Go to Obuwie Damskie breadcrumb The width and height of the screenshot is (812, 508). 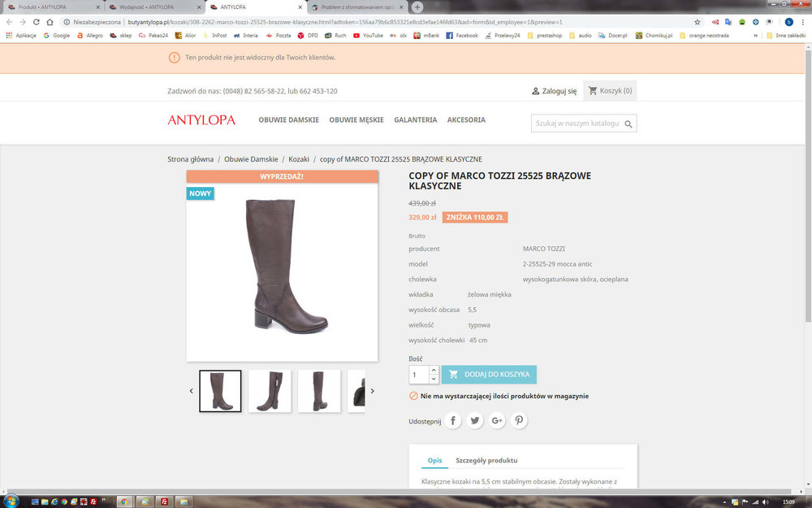(x=251, y=159)
